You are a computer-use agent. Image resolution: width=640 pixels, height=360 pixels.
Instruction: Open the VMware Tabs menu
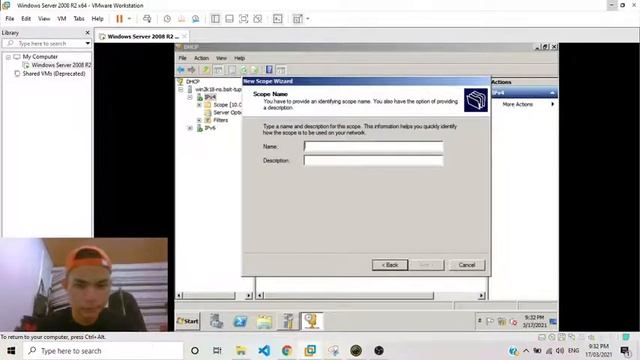tap(79, 19)
